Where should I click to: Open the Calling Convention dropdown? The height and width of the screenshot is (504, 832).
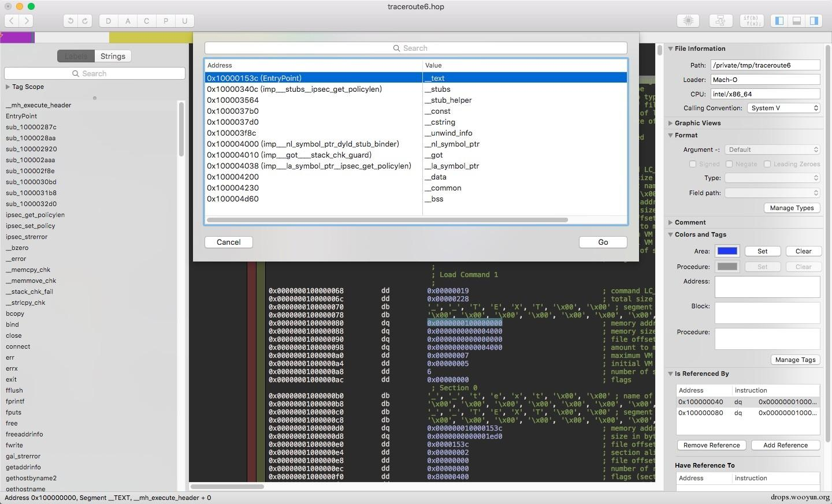tap(783, 108)
